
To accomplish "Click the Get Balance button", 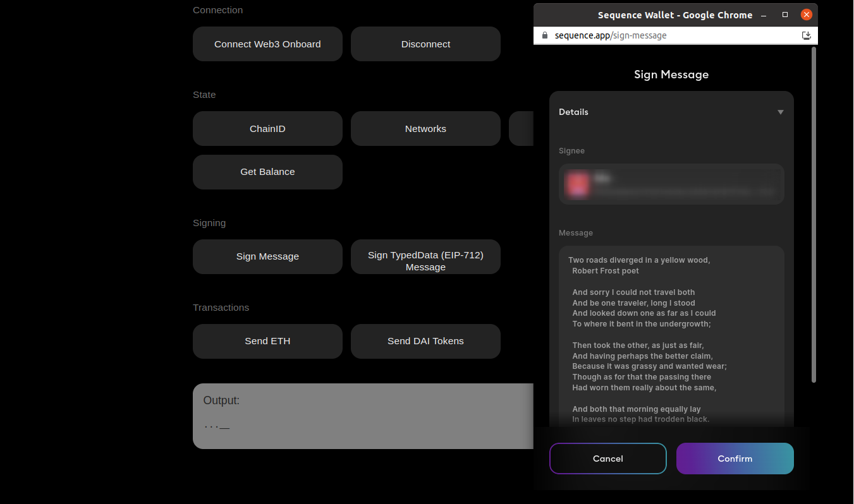I will pyautogui.click(x=267, y=172).
